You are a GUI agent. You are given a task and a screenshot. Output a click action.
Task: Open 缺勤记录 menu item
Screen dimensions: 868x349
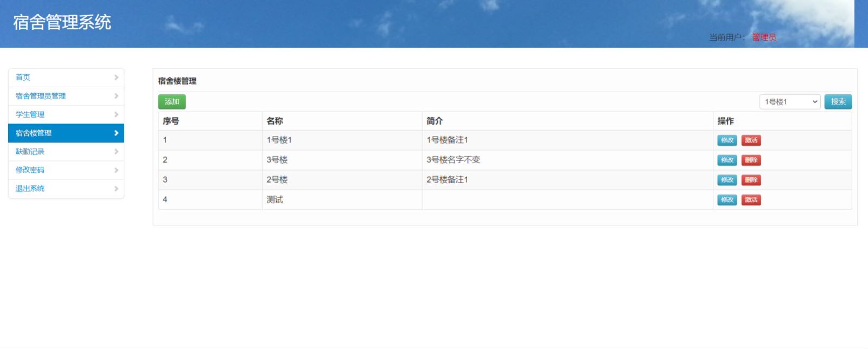[x=66, y=152]
